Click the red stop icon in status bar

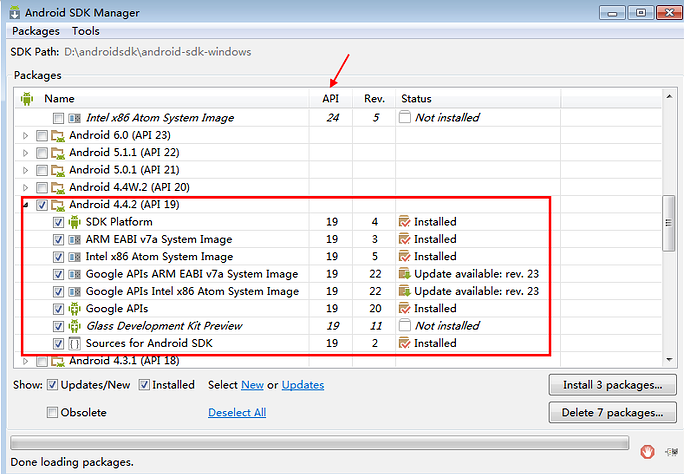647,449
